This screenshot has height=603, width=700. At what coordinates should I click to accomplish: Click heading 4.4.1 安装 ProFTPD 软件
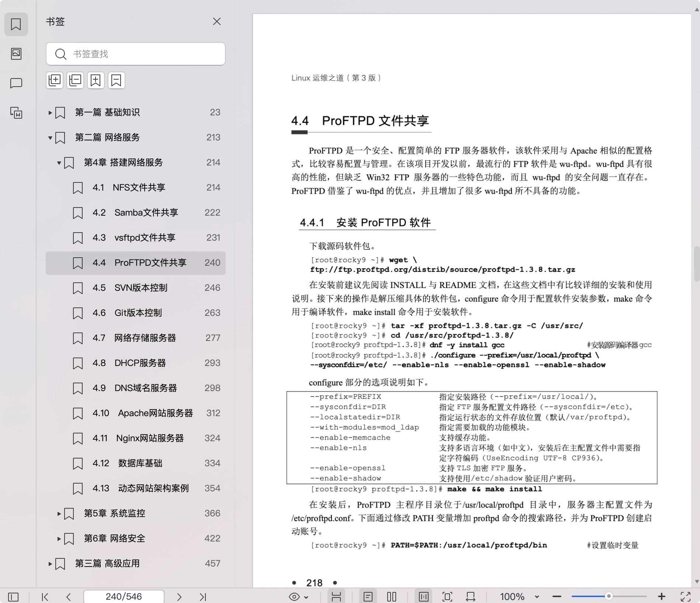tap(365, 223)
